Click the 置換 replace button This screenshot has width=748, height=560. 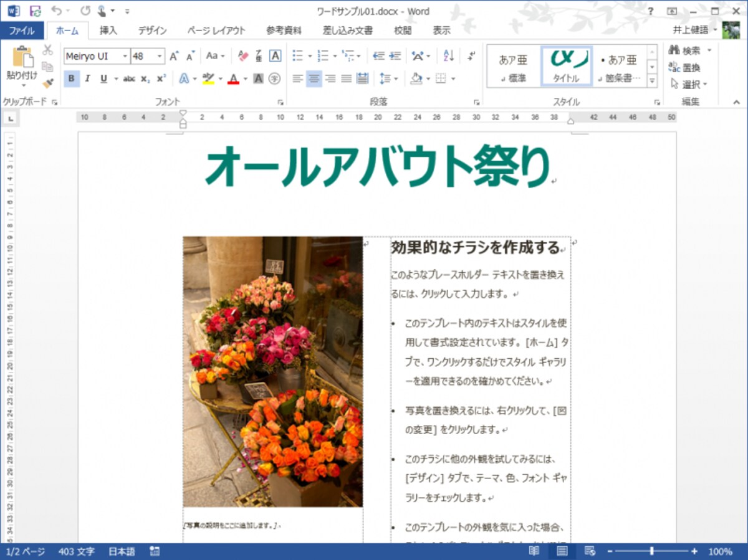684,67
